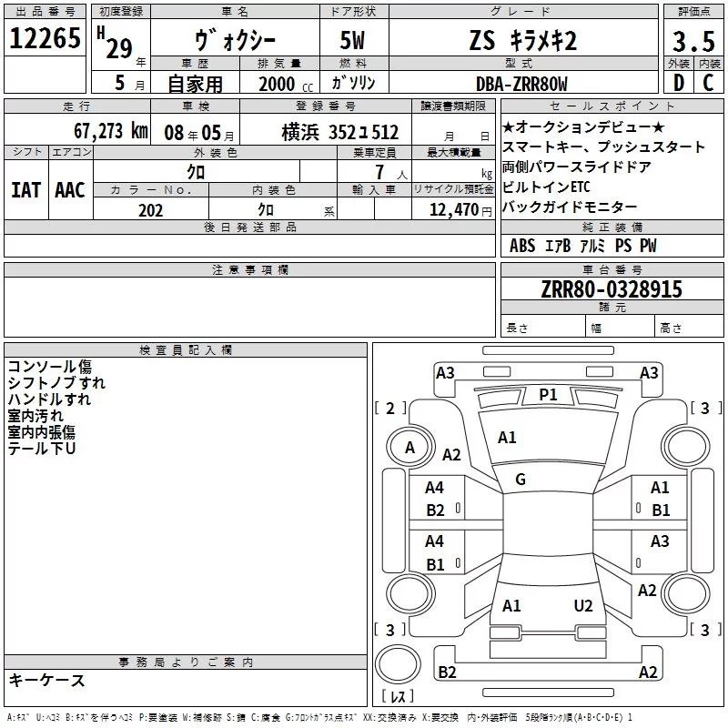Click the shift type IAT

pyautogui.click(x=25, y=190)
